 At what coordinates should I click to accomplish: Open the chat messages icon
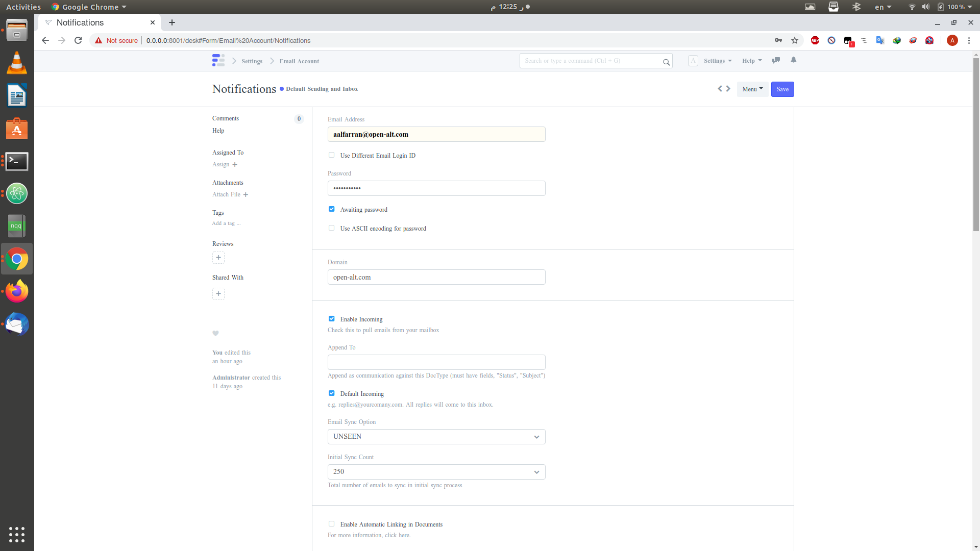click(x=776, y=60)
